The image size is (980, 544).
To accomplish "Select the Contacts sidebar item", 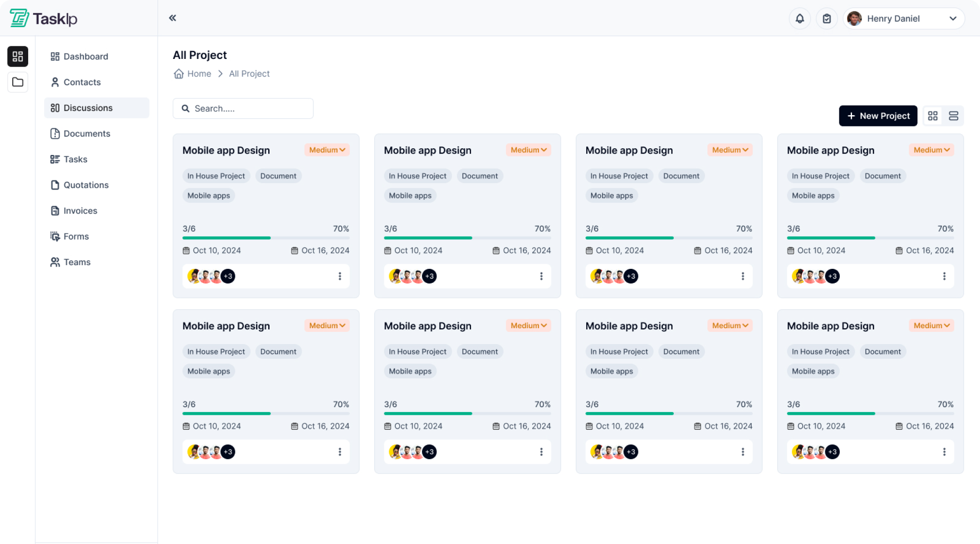I will pos(82,82).
